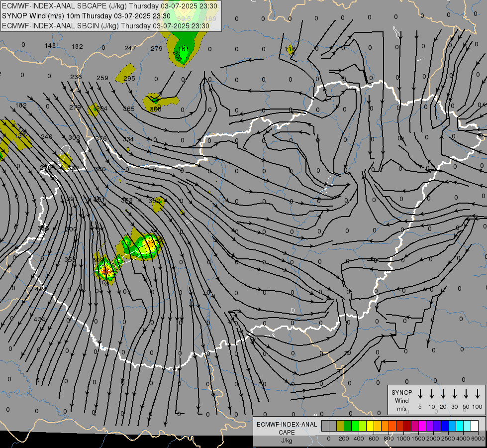
Task: Pick the white swatch in CAPE legend
Action: click(474, 426)
